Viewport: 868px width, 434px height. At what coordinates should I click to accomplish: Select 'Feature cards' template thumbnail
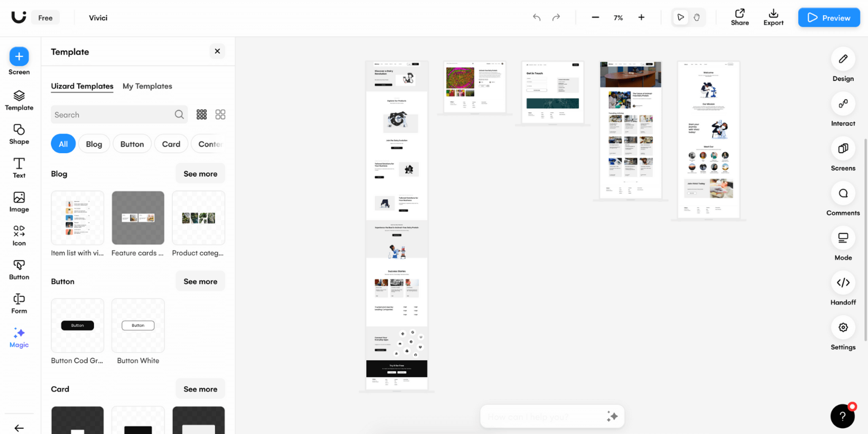(x=138, y=218)
